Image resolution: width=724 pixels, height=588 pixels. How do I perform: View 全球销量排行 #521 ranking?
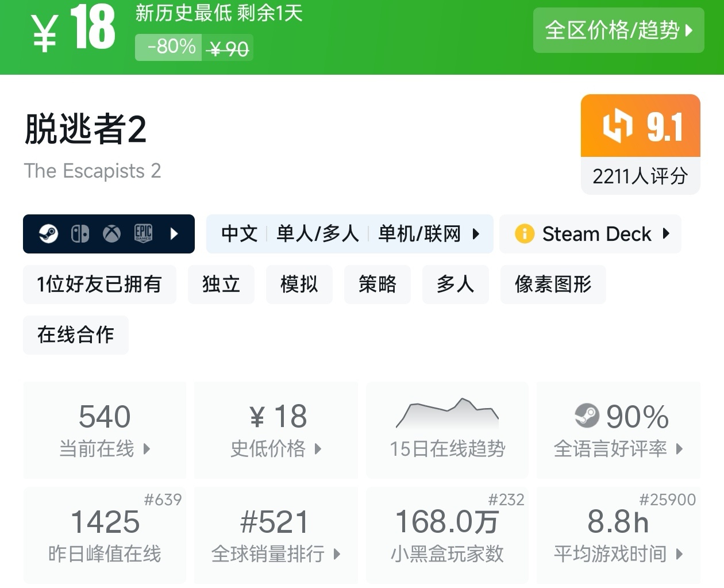click(276, 535)
